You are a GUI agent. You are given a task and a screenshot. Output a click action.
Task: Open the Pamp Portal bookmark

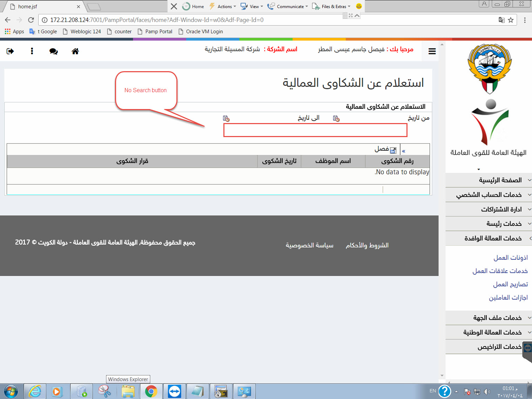pos(155,32)
